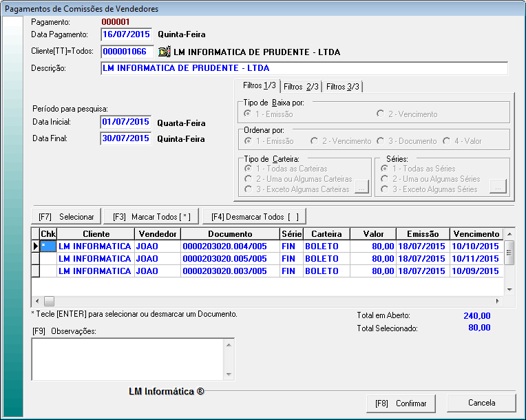
Task: Edit the Data Pagamento date field
Action: (126, 34)
